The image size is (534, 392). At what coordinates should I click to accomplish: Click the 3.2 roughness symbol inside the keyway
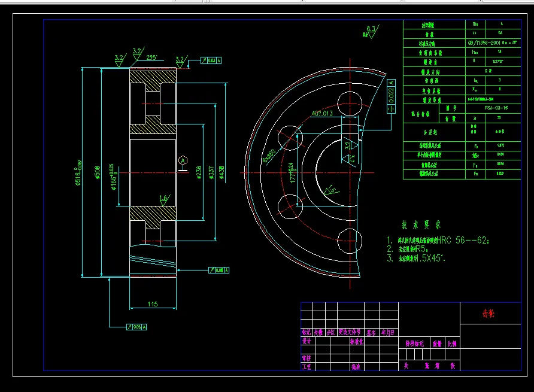click(x=351, y=145)
